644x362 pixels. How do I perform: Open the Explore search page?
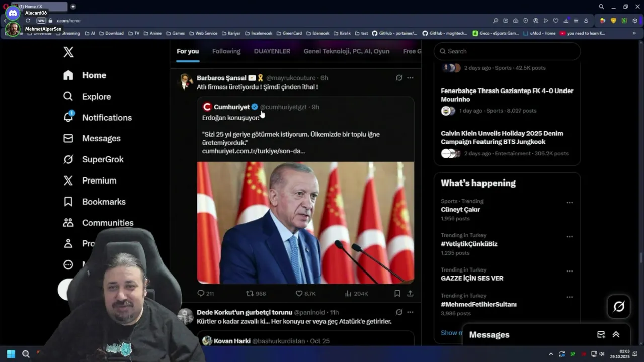point(87,97)
